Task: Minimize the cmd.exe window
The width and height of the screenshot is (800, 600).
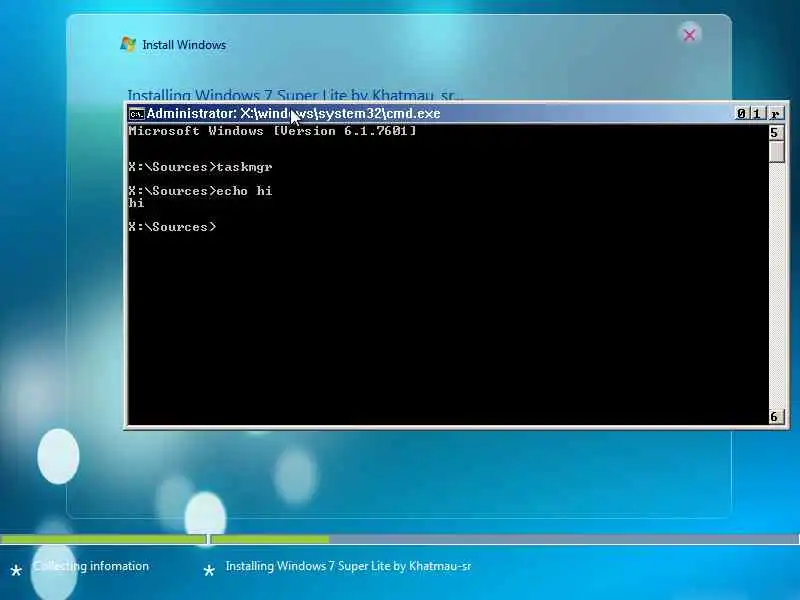Action: tap(741, 113)
